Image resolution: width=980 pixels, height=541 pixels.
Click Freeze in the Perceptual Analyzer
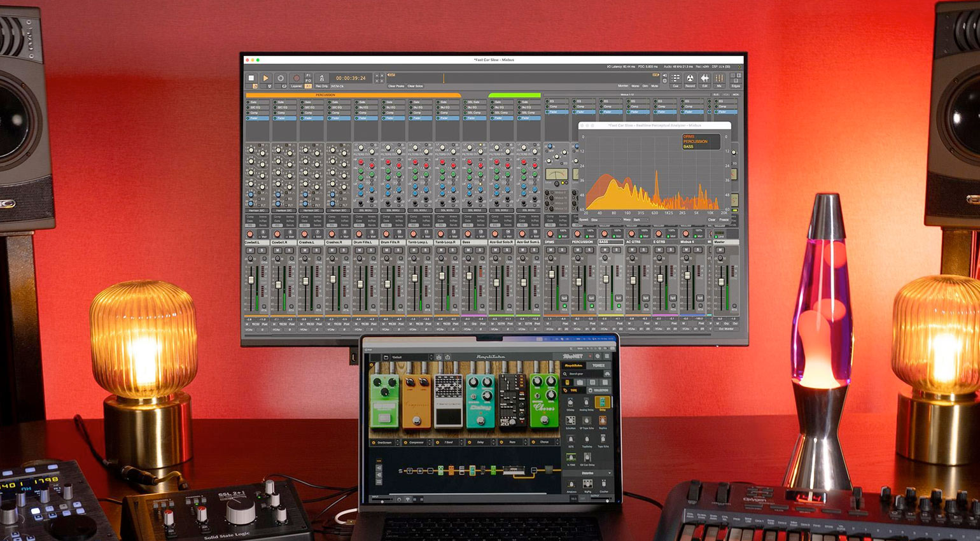(724, 220)
